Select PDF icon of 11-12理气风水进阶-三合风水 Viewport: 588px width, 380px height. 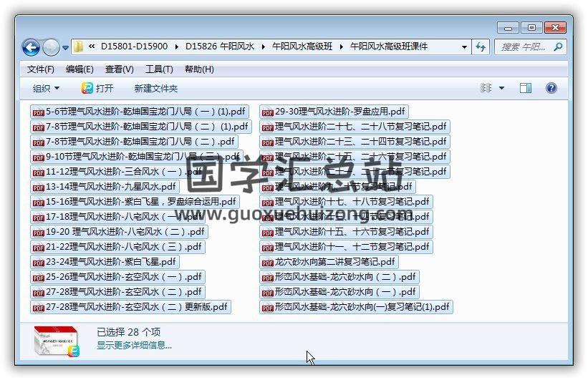pyautogui.click(x=38, y=172)
